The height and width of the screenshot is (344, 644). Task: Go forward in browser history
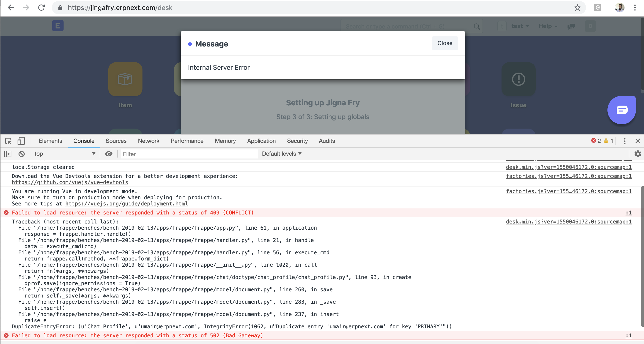(x=26, y=8)
